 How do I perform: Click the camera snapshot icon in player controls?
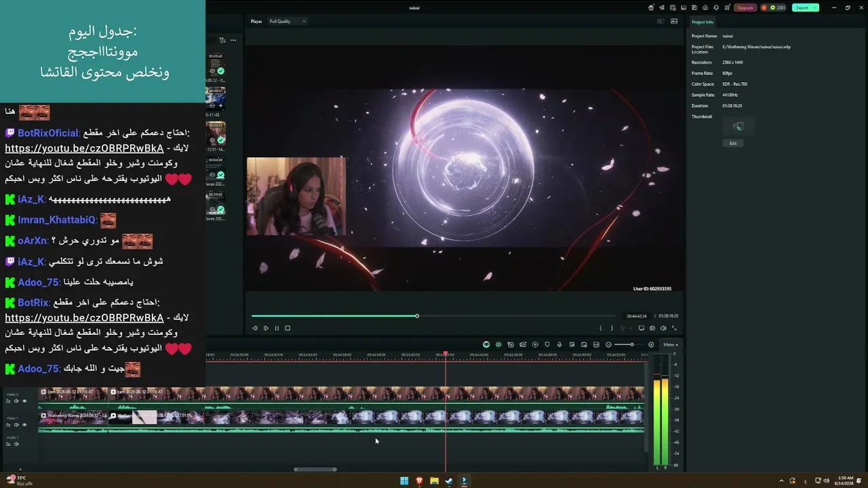(x=652, y=328)
